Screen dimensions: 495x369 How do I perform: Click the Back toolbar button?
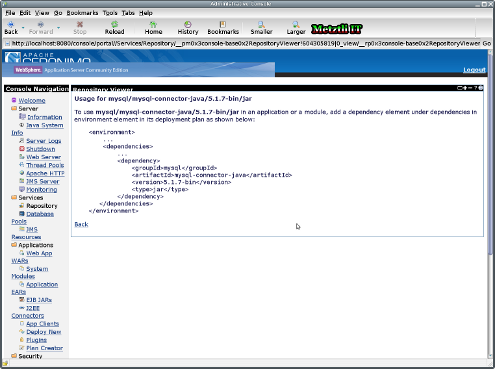pyautogui.click(x=11, y=28)
